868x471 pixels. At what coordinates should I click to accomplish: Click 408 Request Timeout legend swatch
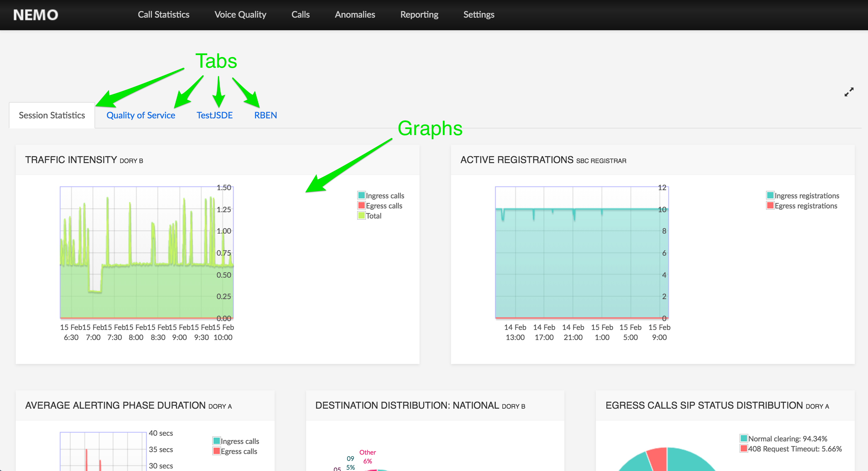tap(744, 448)
